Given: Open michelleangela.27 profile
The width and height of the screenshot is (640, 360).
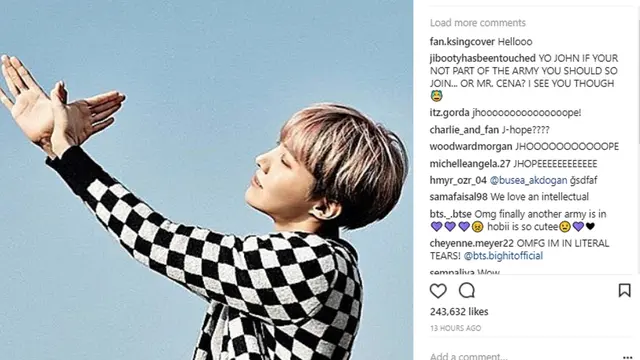Looking at the screenshot, I should [x=470, y=164].
